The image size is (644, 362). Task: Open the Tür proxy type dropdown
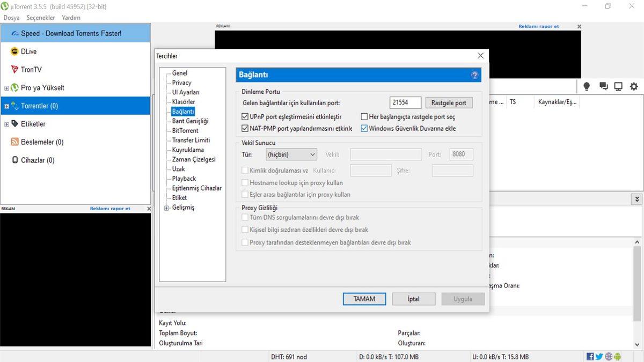[291, 154]
